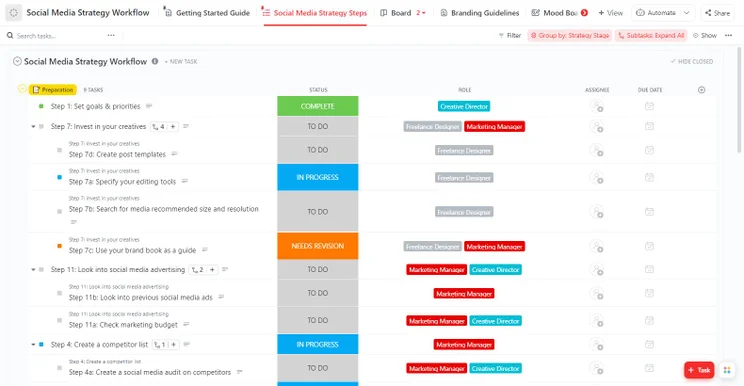Change the NEEDS REVISION status of Step 7c
Image resolution: width=744 pixels, height=386 pixels.
pyautogui.click(x=317, y=246)
